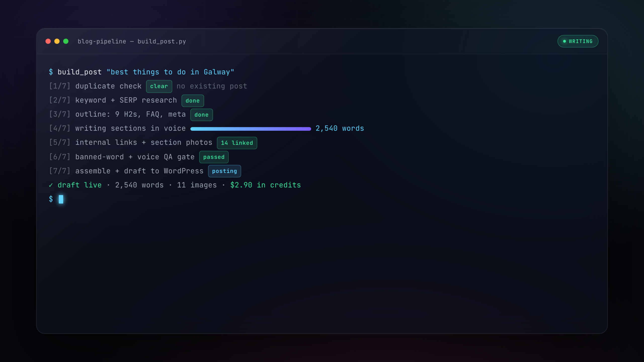Image resolution: width=644 pixels, height=362 pixels.
Task: Click the yellow minimize window dot
Action: point(57,41)
